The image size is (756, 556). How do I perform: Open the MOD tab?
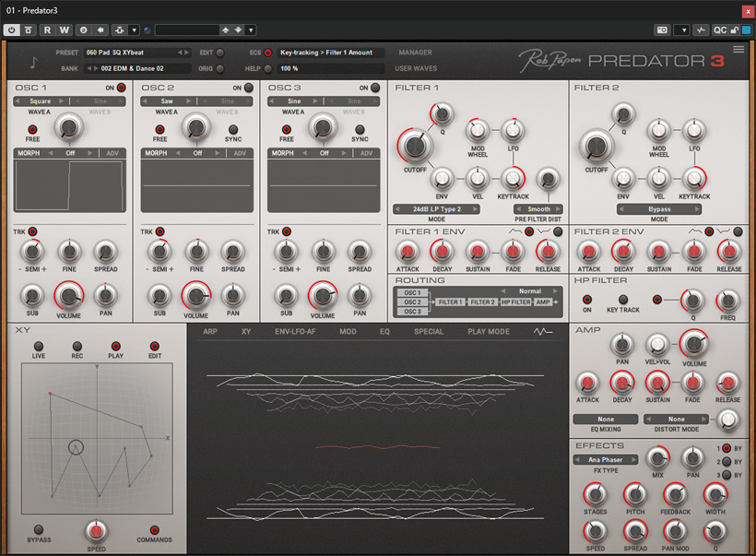[x=348, y=332]
